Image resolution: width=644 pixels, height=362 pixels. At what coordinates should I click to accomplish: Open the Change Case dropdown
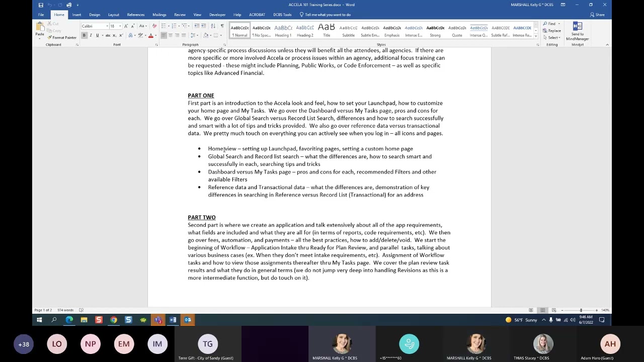tap(143, 26)
